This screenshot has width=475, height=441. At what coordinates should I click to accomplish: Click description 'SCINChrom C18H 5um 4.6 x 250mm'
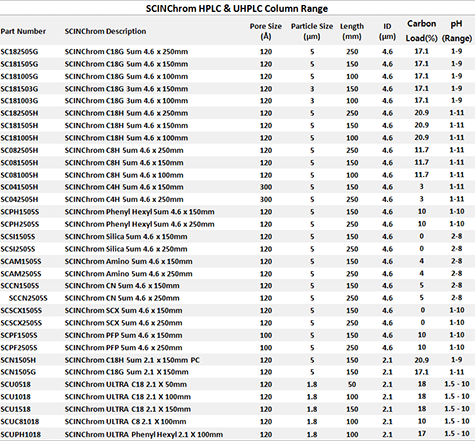coord(126,113)
